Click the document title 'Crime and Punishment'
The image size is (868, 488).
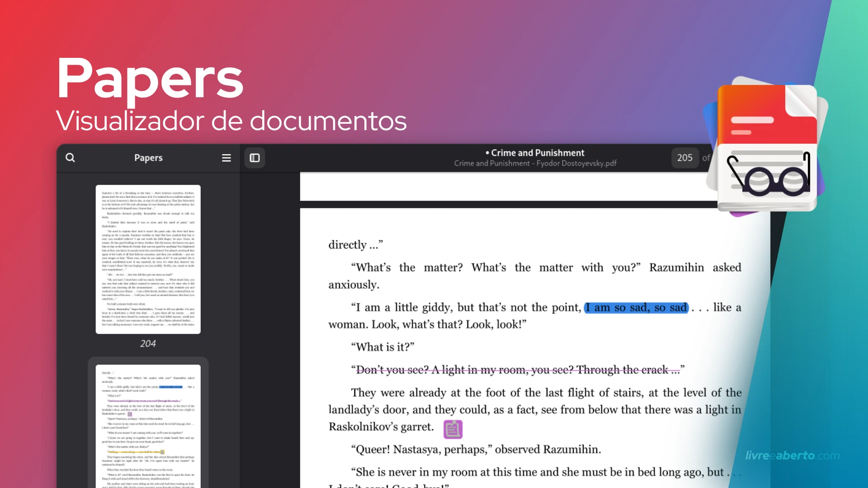tap(538, 153)
